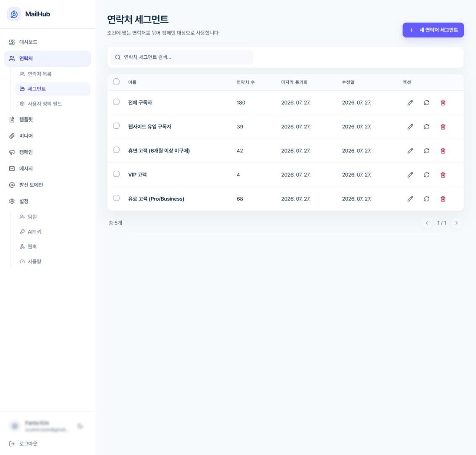Check the 전체 구독자 row checkbox

point(116,102)
